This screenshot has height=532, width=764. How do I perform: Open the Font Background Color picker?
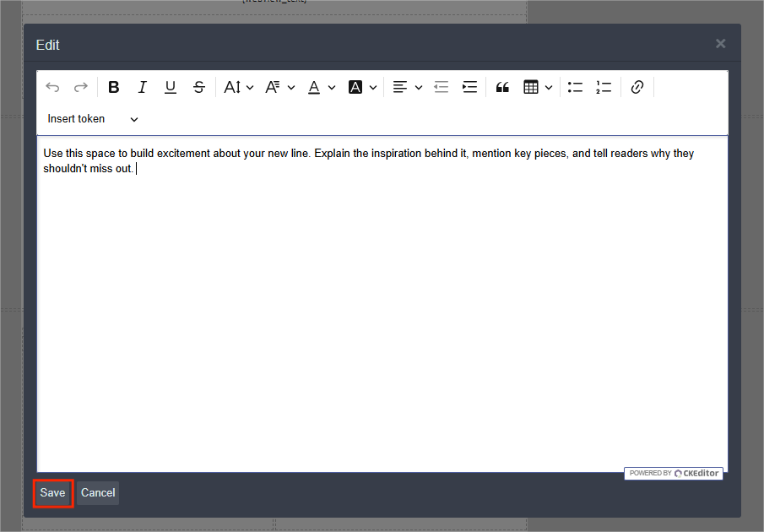coord(362,87)
